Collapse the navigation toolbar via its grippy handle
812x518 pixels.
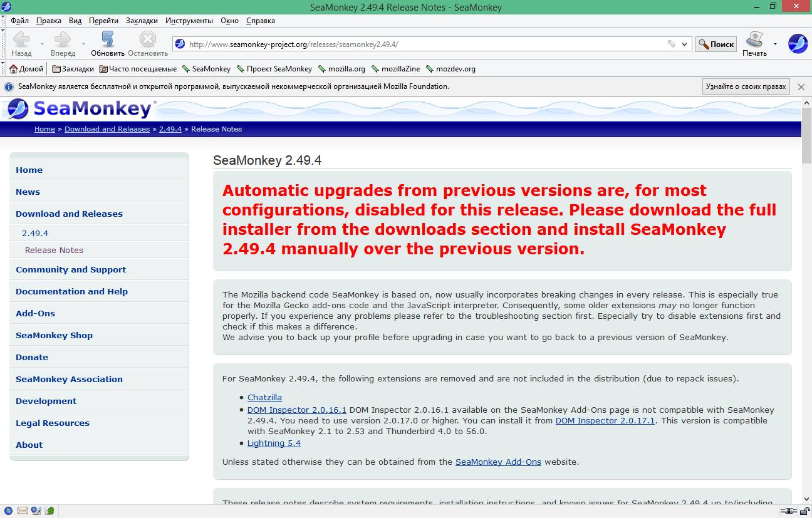click(x=3, y=44)
